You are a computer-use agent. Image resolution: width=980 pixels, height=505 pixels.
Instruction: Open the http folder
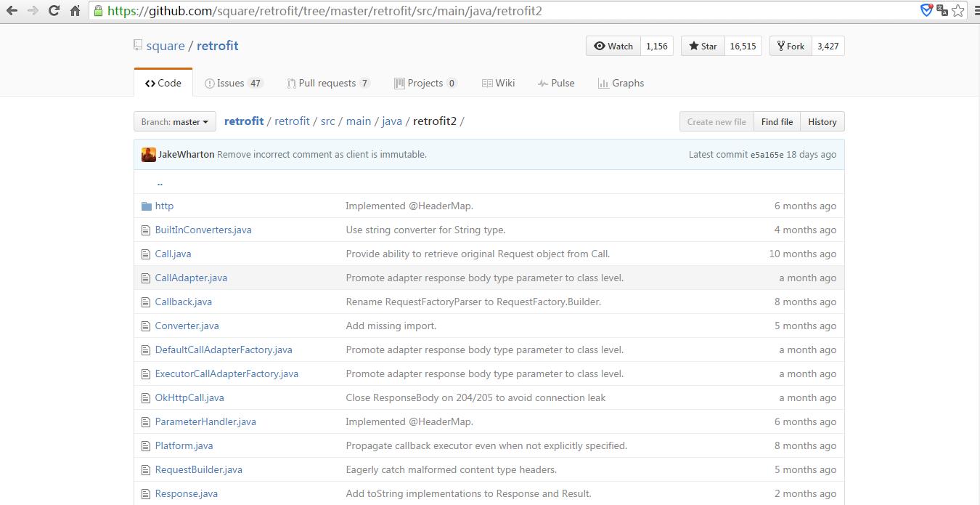point(164,206)
